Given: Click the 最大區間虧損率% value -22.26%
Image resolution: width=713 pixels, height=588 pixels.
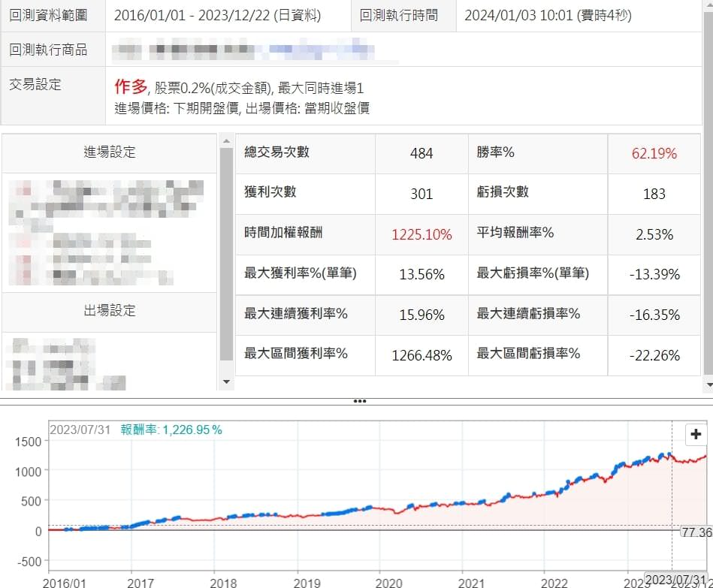Looking at the screenshot, I should coord(654,355).
